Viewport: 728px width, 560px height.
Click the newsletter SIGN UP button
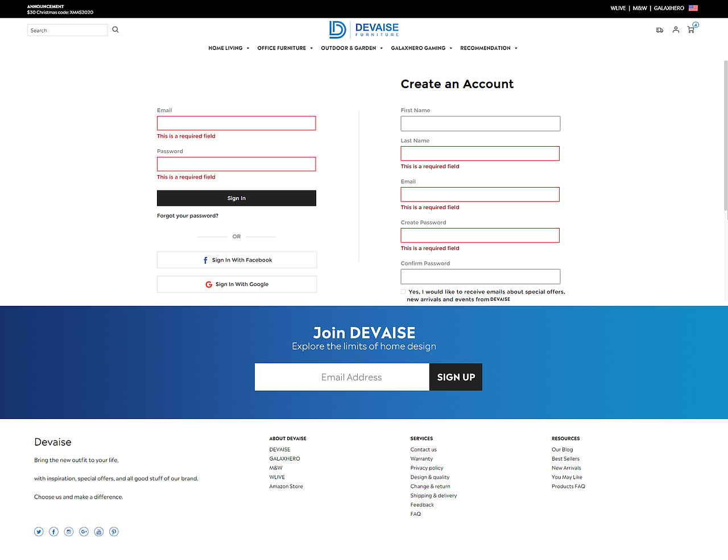click(x=456, y=377)
